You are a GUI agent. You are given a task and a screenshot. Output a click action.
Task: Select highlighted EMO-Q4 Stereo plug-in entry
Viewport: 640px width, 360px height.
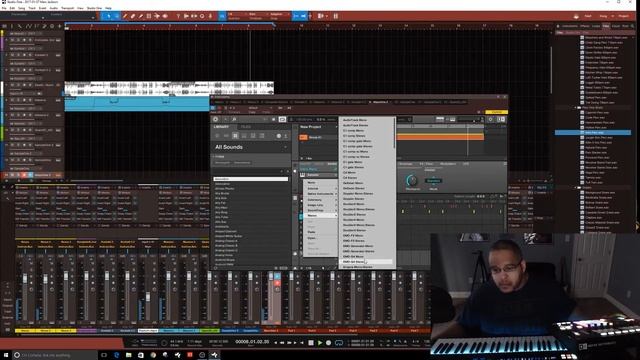pyautogui.click(x=365, y=262)
